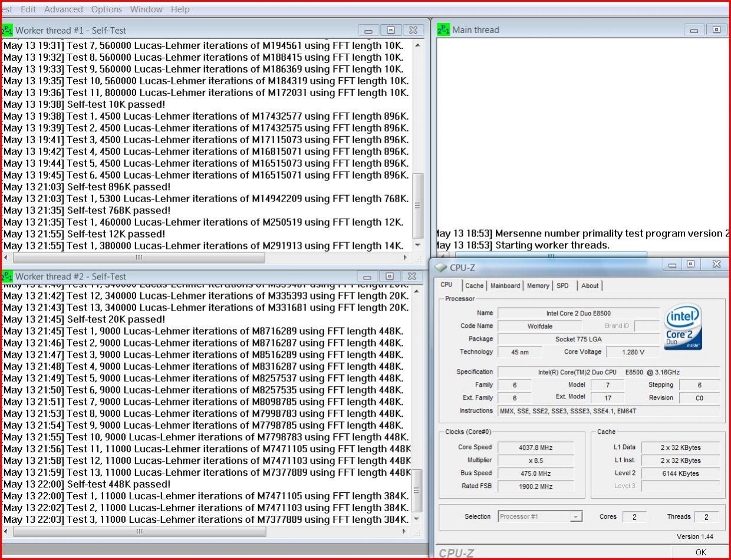Maximize the Main thread window
This screenshot has width=731, height=560.
tap(716, 29)
